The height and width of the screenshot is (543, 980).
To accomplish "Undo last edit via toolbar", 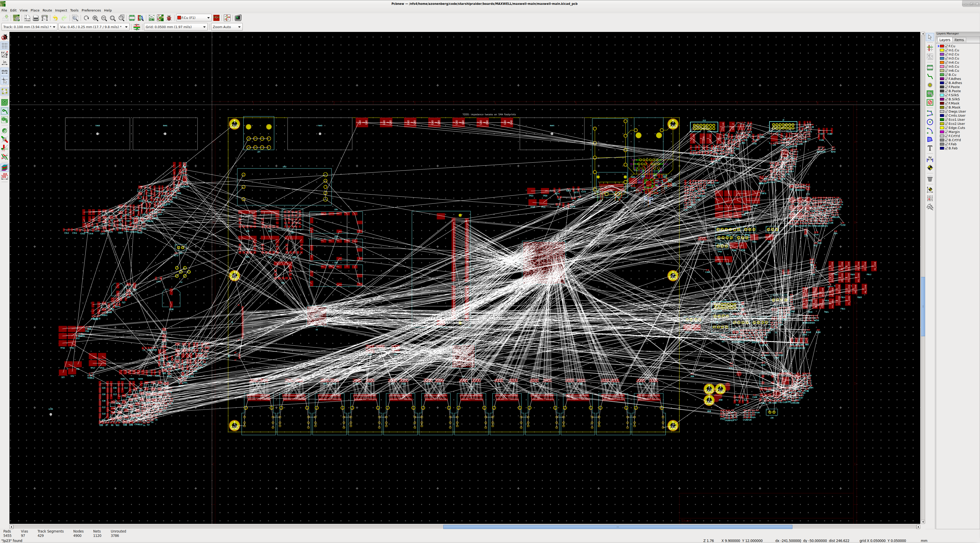I will 55,18.
